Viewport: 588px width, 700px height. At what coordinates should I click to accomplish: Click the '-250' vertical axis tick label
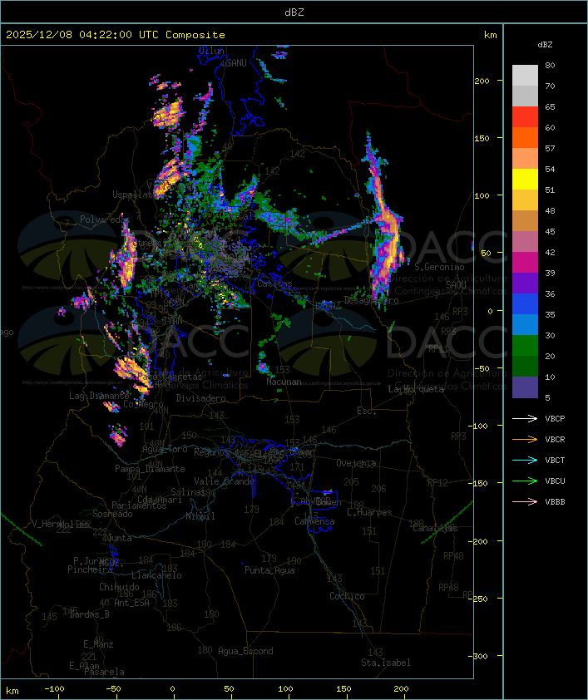click(480, 599)
